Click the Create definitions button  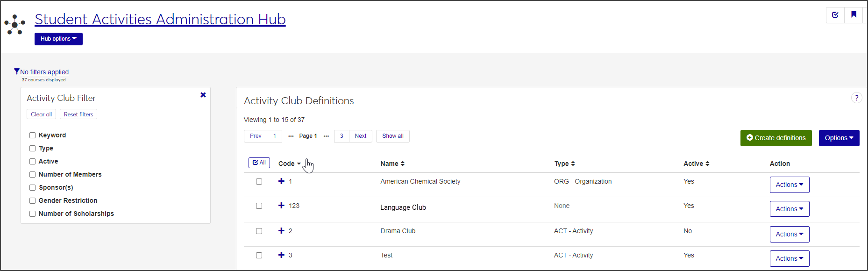point(776,138)
